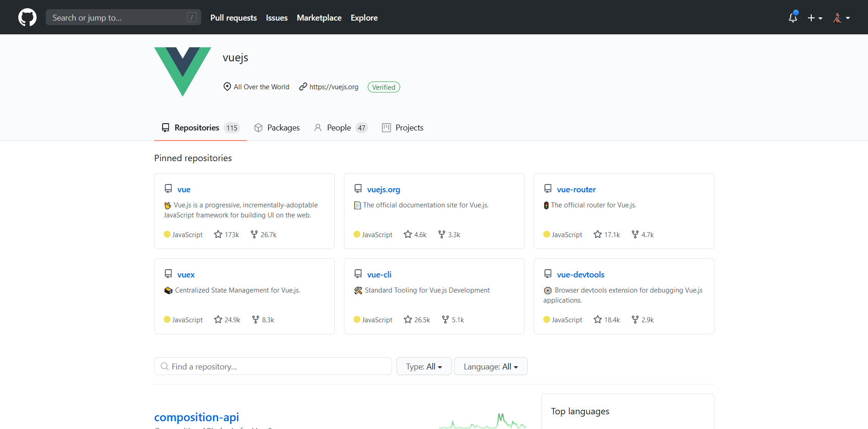Expand the Language: All dropdown

point(491,366)
